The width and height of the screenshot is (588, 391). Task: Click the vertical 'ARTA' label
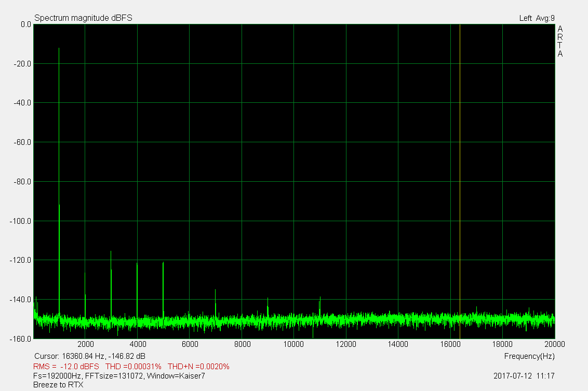click(x=560, y=41)
